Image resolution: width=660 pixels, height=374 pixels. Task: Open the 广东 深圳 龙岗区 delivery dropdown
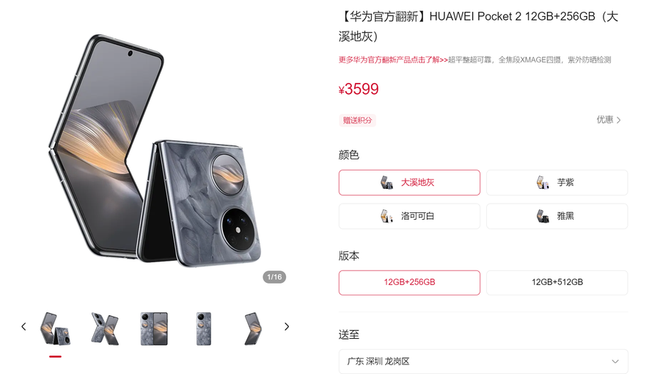tap(483, 361)
